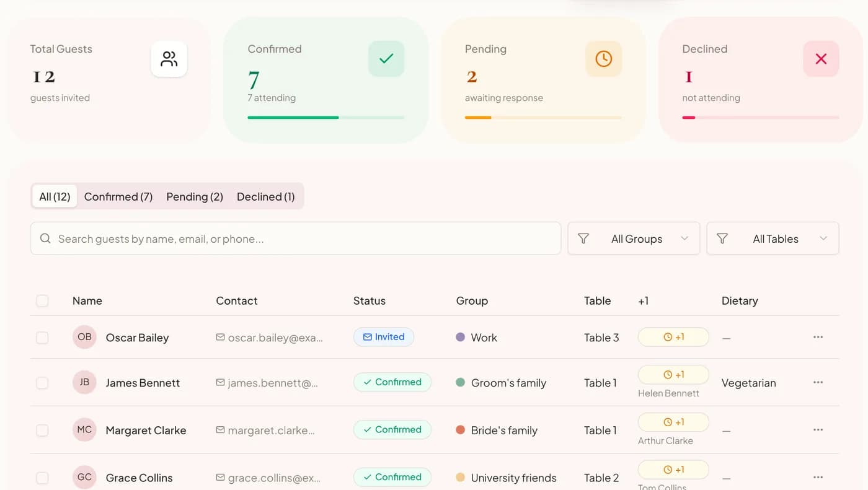Tick Margaret Clarke's row checkbox

[x=42, y=431]
